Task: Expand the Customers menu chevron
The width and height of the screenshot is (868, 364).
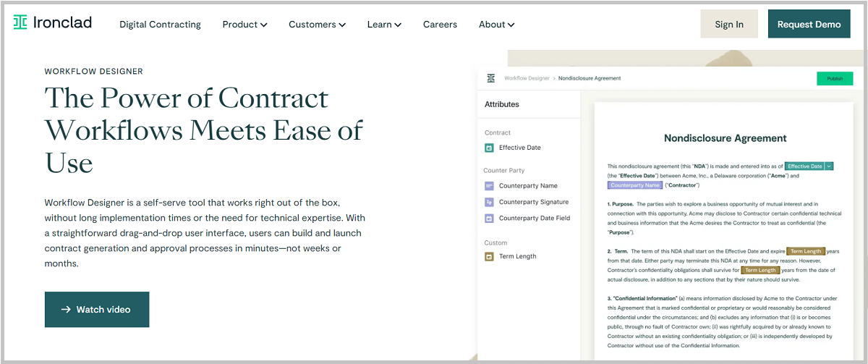Action: tap(341, 25)
